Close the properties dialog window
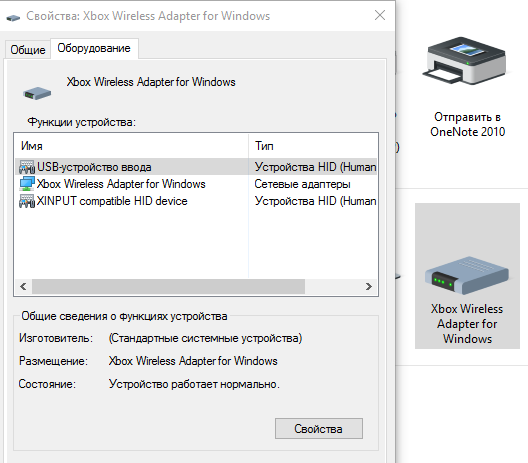Image resolution: width=528 pixels, height=463 pixels. click(380, 15)
